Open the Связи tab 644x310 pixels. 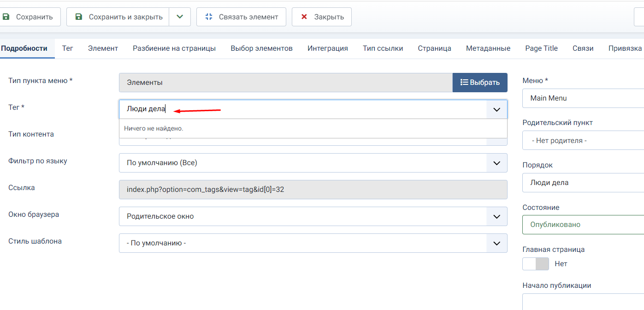click(583, 48)
